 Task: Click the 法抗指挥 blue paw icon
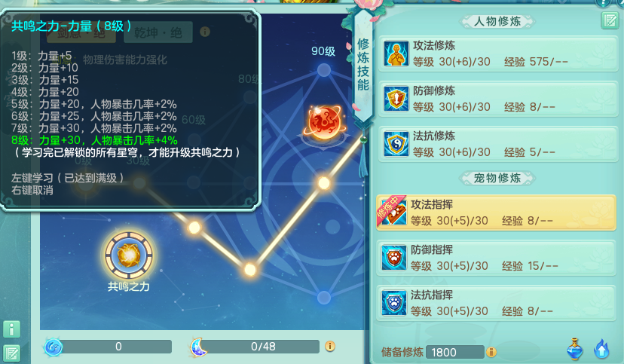tap(394, 303)
